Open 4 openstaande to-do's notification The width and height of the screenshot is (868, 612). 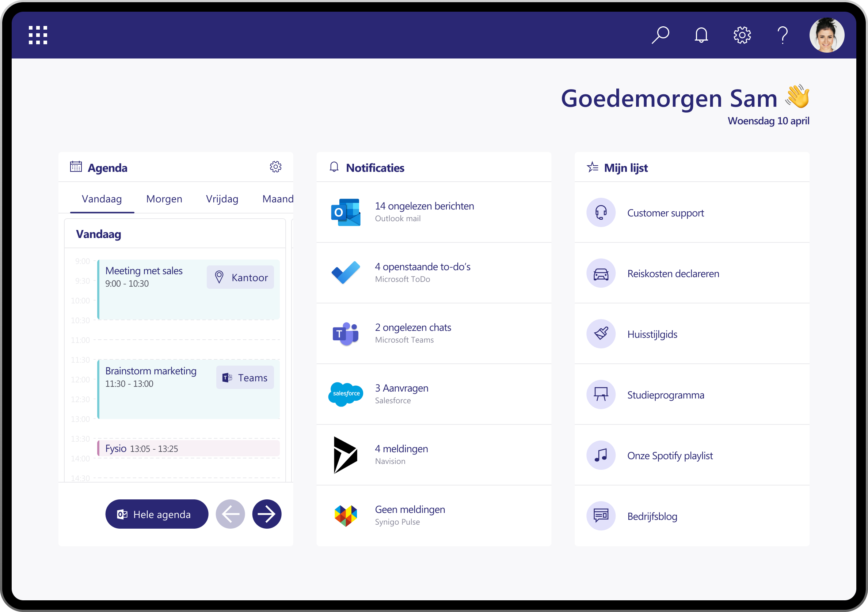(434, 273)
